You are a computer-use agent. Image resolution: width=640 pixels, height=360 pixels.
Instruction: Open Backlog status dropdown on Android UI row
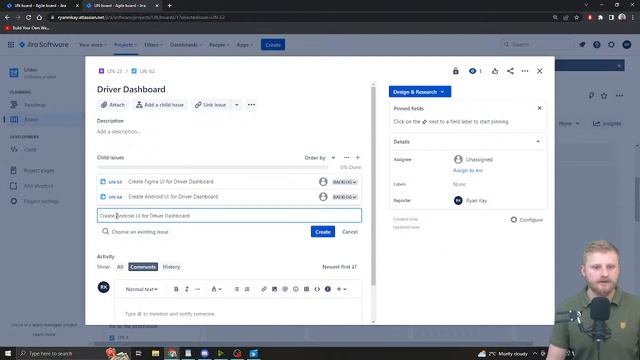[x=344, y=197]
